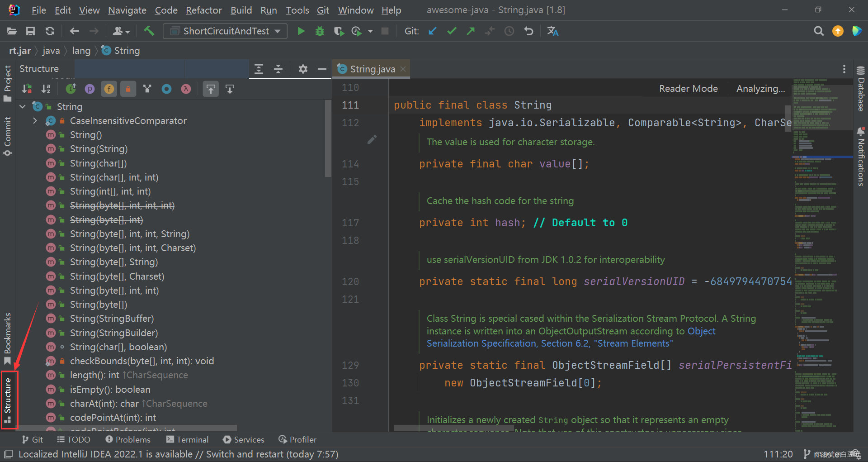
Task: Open the Terminal tool window
Action: (x=187, y=439)
